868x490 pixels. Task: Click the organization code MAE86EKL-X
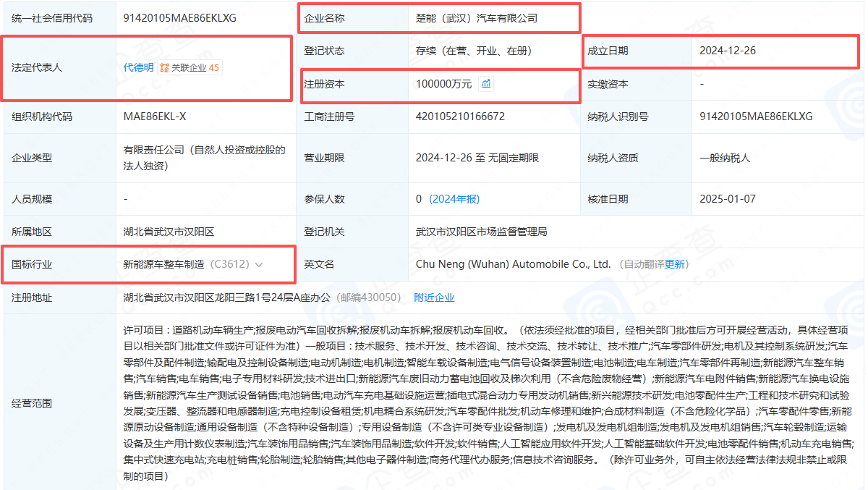[155, 117]
